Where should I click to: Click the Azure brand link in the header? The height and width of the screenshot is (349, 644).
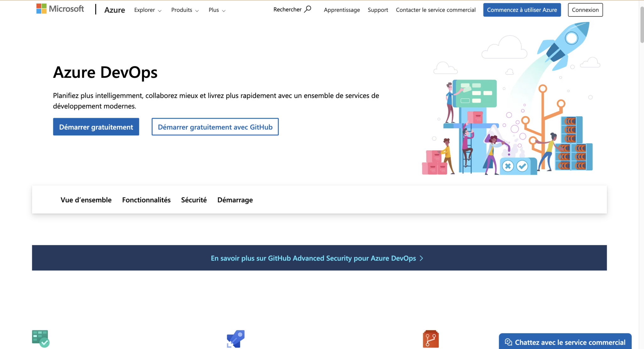tap(114, 10)
